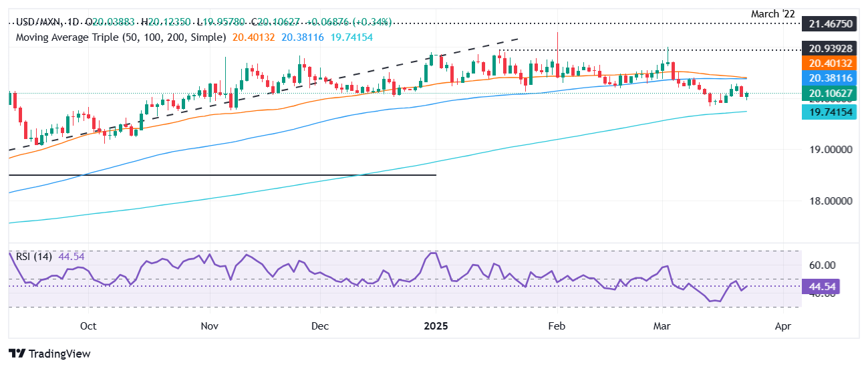The width and height of the screenshot is (868, 369).
Task: Click the Oct label on time axis
Action: 88,326
